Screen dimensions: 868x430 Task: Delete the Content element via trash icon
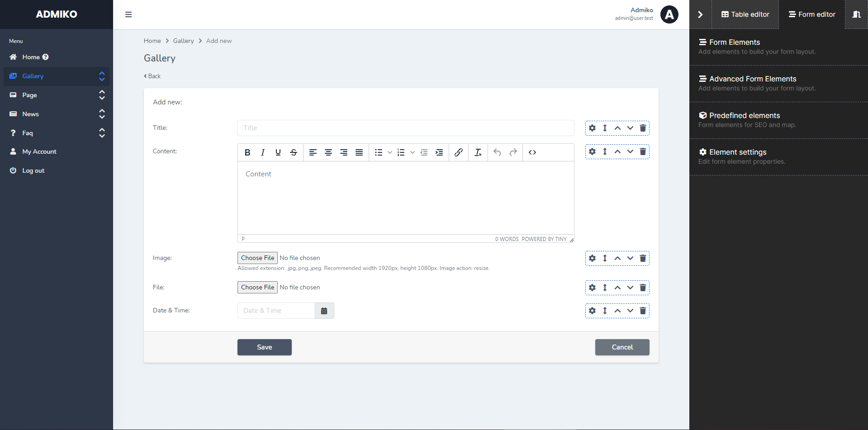point(643,151)
